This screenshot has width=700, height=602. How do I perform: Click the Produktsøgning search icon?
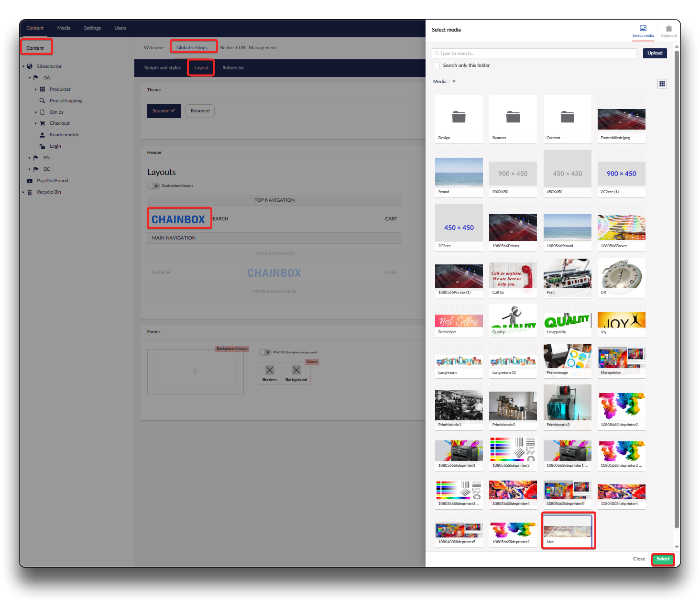coord(42,101)
